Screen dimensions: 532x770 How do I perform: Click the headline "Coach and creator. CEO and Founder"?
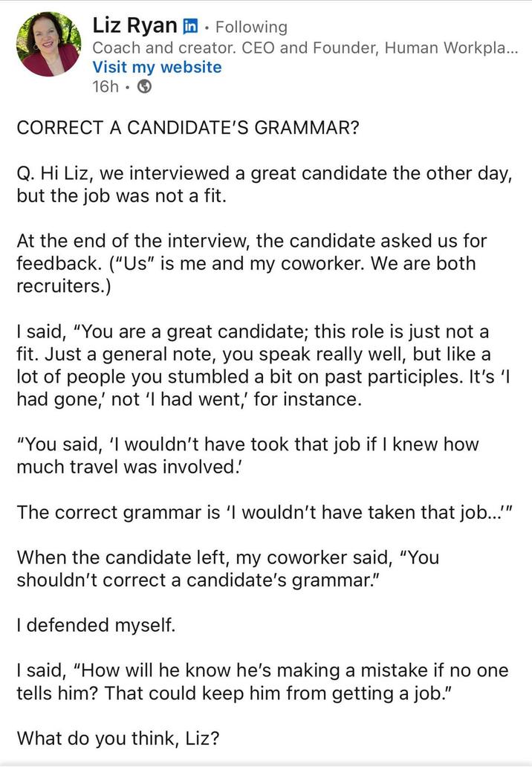[x=260, y=48]
